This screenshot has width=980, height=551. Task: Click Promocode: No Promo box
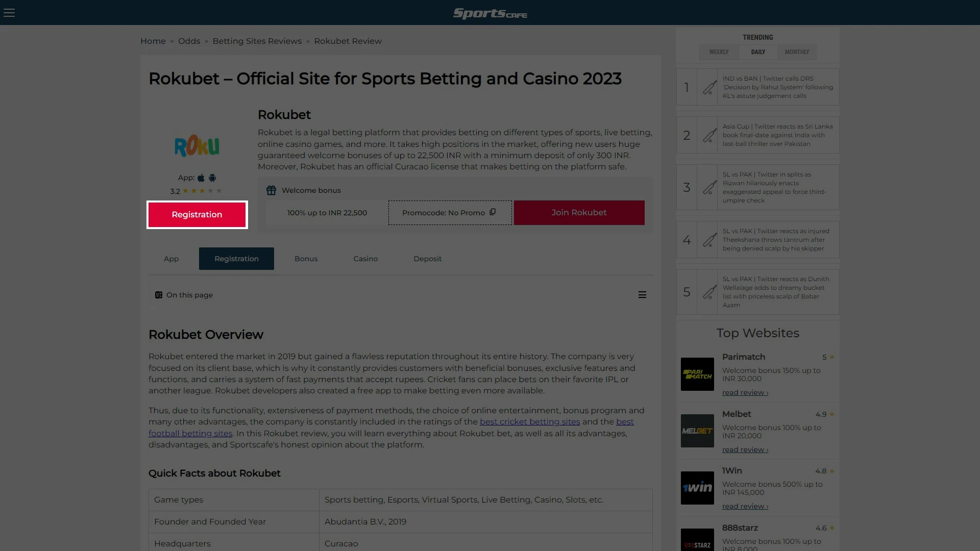click(x=450, y=213)
